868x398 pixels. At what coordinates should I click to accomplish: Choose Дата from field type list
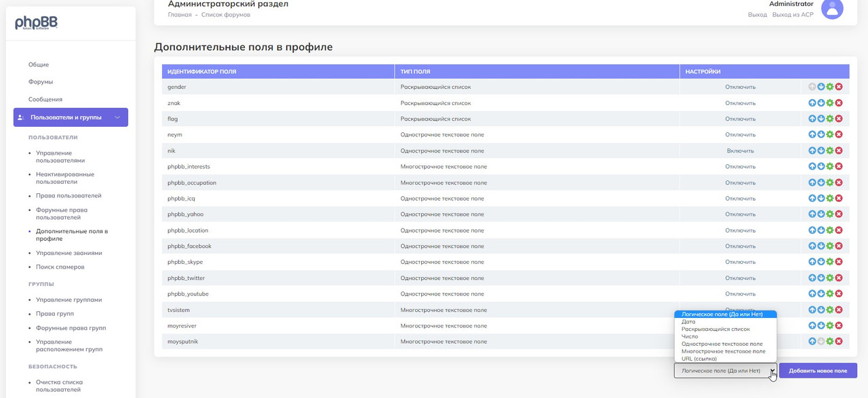725,321
